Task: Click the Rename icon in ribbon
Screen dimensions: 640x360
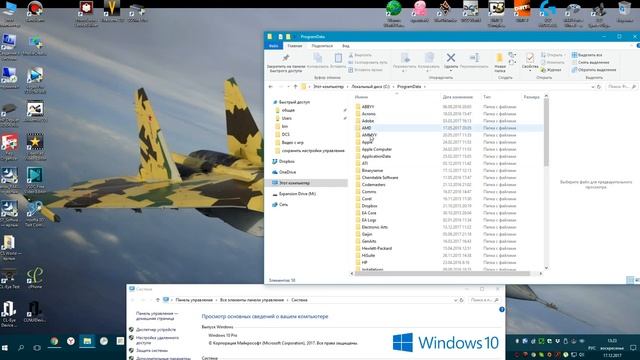Action: tap(474, 58)
